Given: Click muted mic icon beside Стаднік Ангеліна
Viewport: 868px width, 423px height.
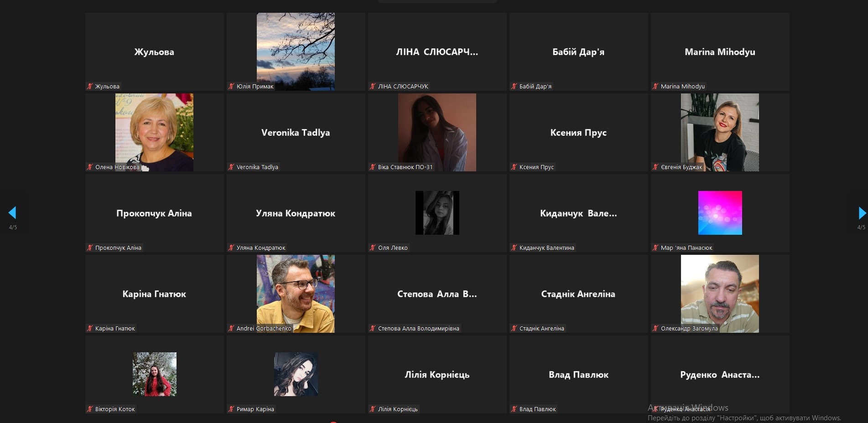Looking at the screenshot, I should [x=514, y=328].
